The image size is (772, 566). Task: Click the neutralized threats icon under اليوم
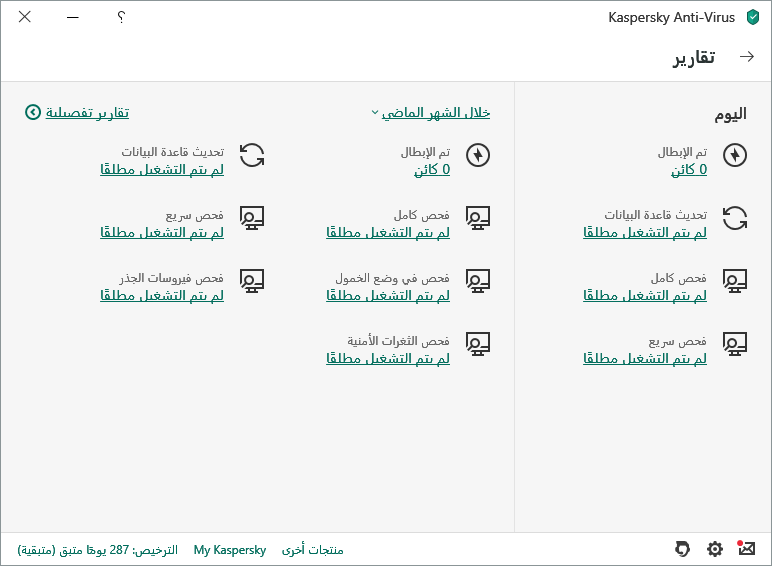pyautogui.click(x=735, y=155)
